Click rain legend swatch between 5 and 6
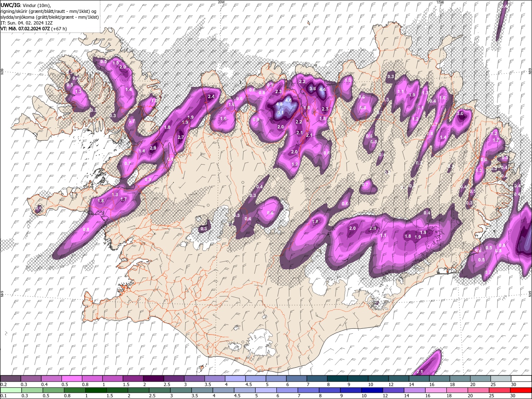 pos(266,390)
